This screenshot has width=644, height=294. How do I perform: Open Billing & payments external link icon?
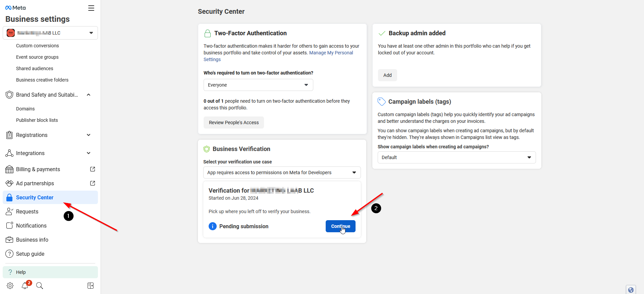93,169
